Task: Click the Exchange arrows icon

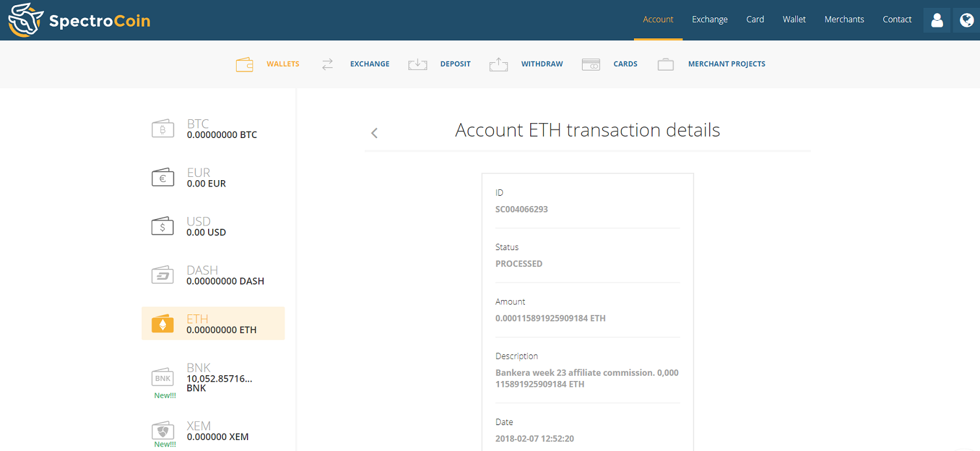Action: pyautogui.click(x=327, y=64)
